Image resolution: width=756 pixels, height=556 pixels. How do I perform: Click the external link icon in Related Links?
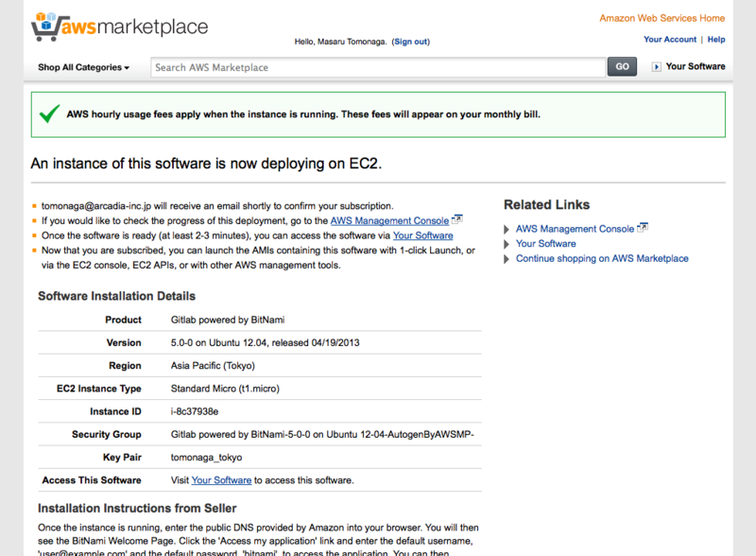click(x=644, y=228)
